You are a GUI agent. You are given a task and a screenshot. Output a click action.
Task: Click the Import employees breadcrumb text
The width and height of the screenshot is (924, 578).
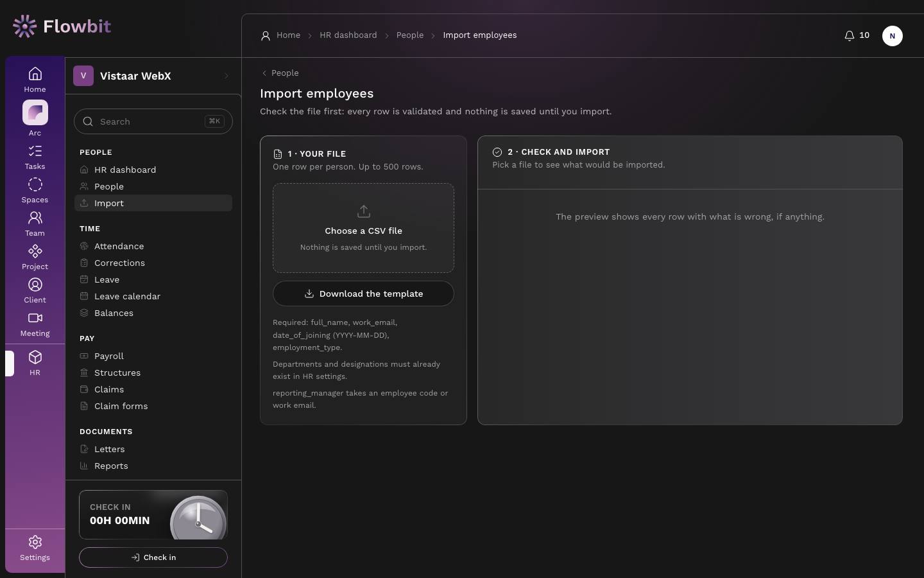click(480, 35)
